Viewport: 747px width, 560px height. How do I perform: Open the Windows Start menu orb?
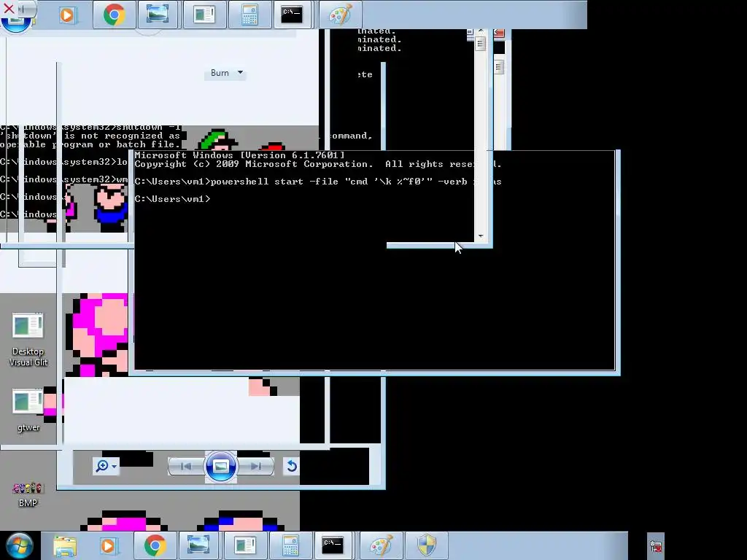(x=20, y=545)
